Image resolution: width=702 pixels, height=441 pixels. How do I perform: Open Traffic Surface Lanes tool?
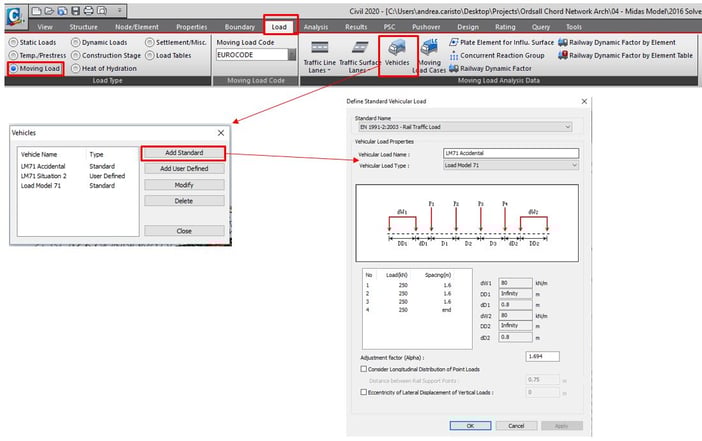[359, 56]
